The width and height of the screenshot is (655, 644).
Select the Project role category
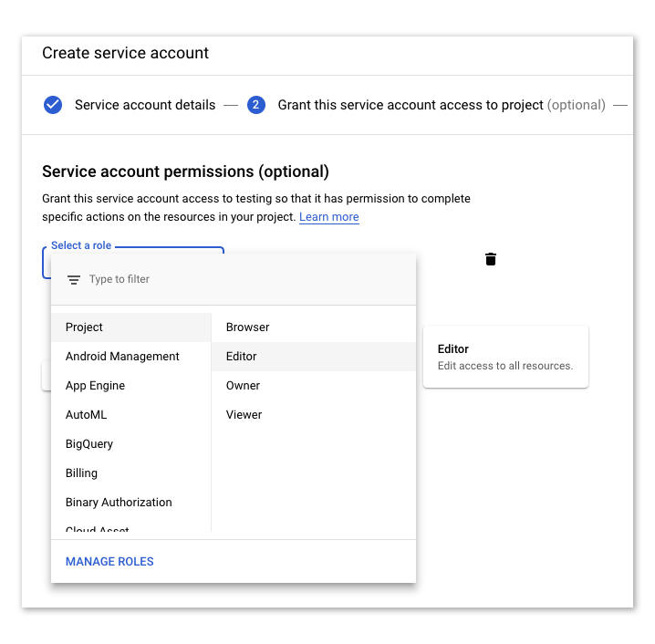(85, 327)
